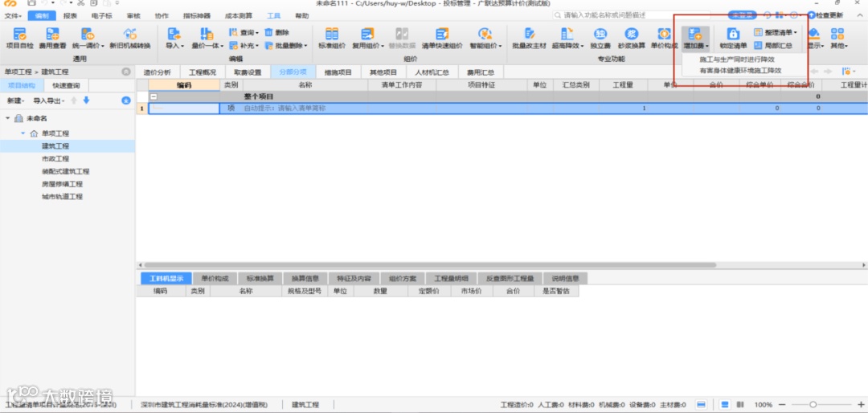Switch to the 报表 ribbon tab
The image size is (868, 413).
pyautogui.click(x=70, y=15)
